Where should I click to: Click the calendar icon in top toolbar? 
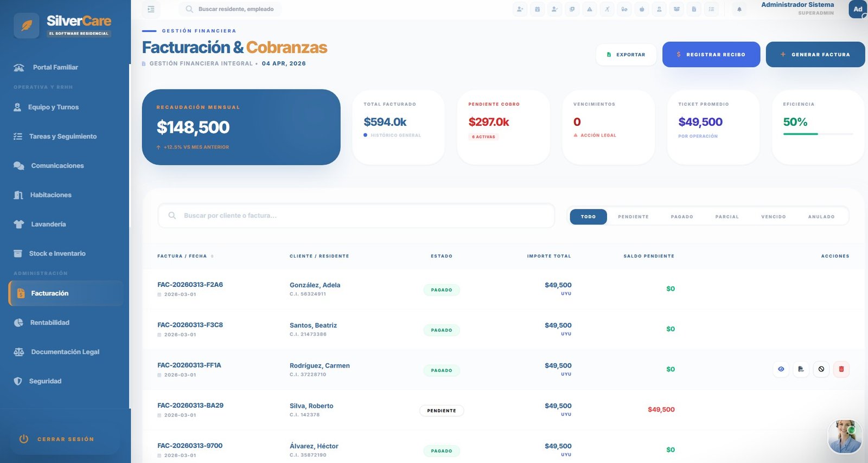point(538,9)
